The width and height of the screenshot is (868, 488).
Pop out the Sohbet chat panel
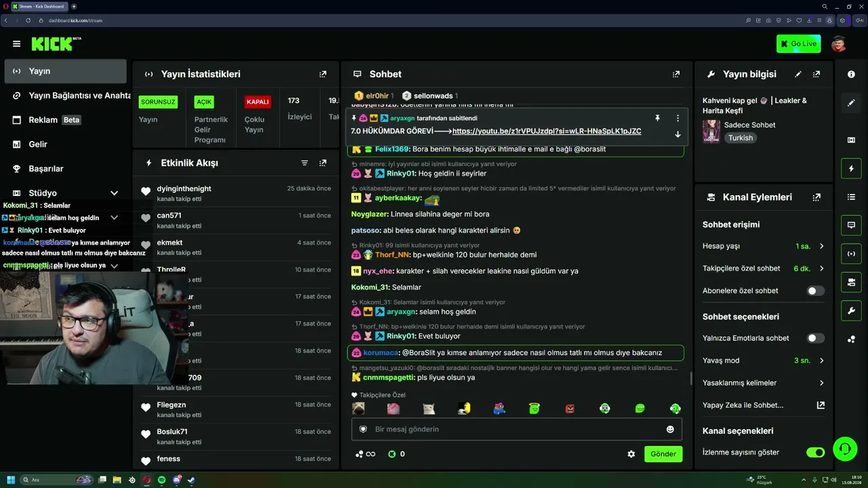click(676, 74)
